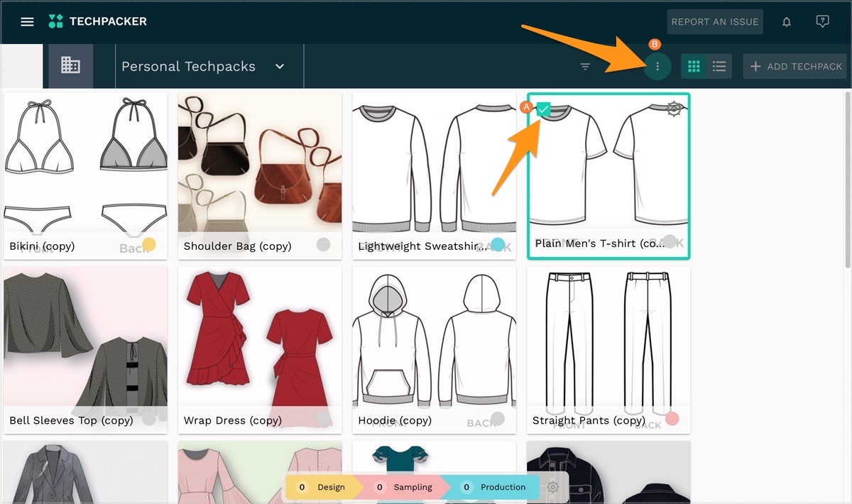Open the denim jacket techpack thumbnail
Viewport: 852px width, 504px height.
pos(608,472)
